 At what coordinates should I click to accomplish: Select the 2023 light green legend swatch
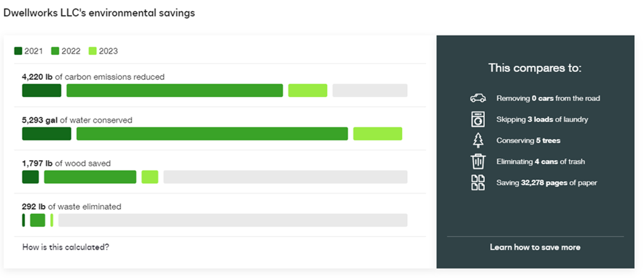(x=93, y=51)
